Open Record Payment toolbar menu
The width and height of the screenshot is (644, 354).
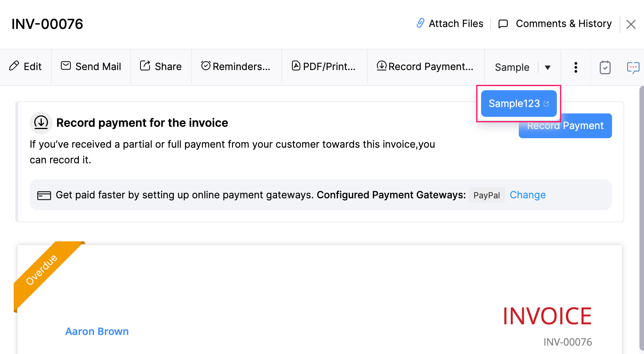[425, 67]
